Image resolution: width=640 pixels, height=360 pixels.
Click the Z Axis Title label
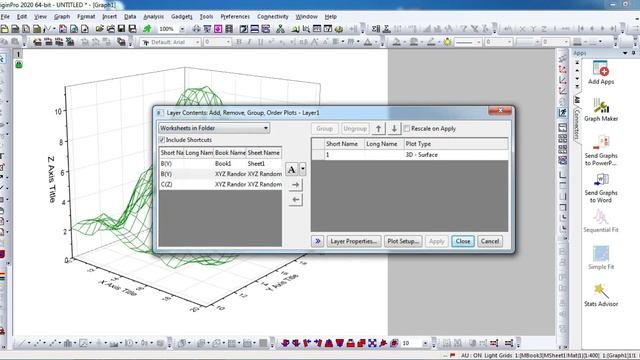pyautogui.click(x=51, y=179)
